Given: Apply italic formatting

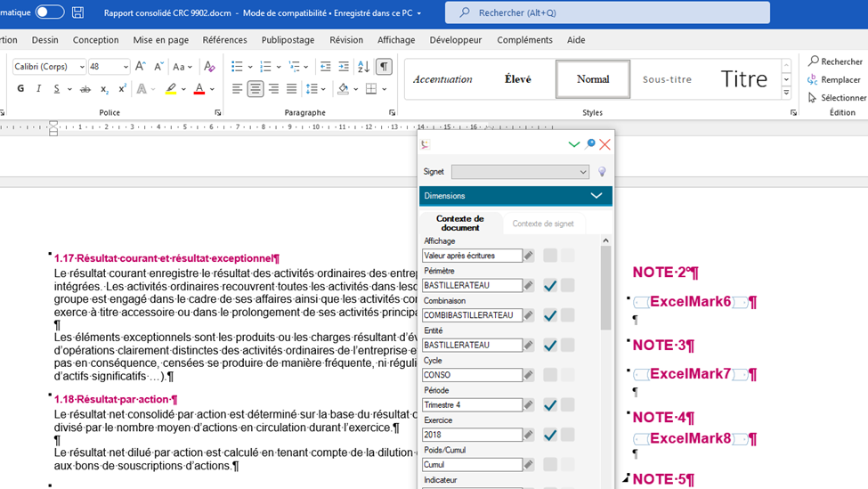Looking at the screenshot, I should pyautogui.click(x=38, y=88).
